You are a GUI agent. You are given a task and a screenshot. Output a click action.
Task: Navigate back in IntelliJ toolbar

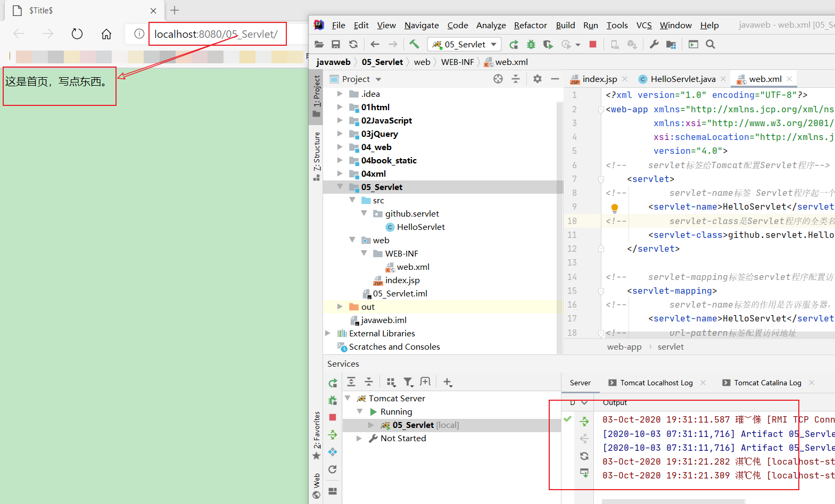click(375, 44)
